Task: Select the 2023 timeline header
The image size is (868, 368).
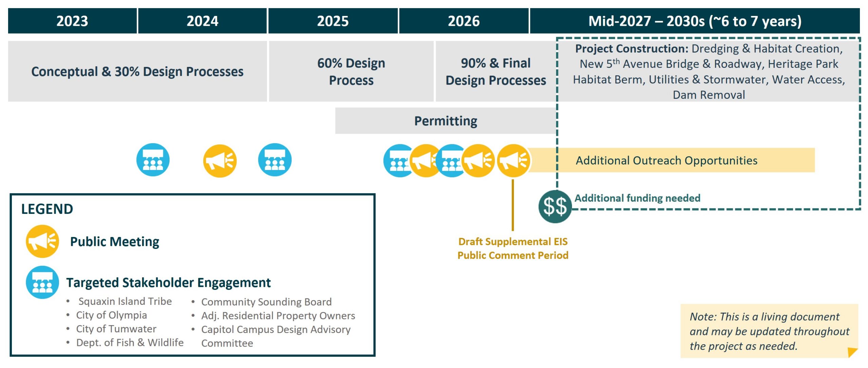Action: pos(72,21)
